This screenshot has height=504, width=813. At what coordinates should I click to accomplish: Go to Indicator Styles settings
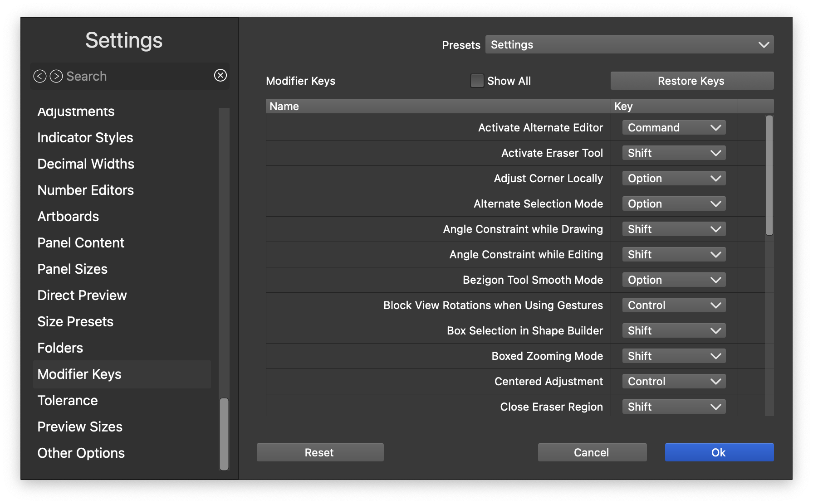point(85,138)
